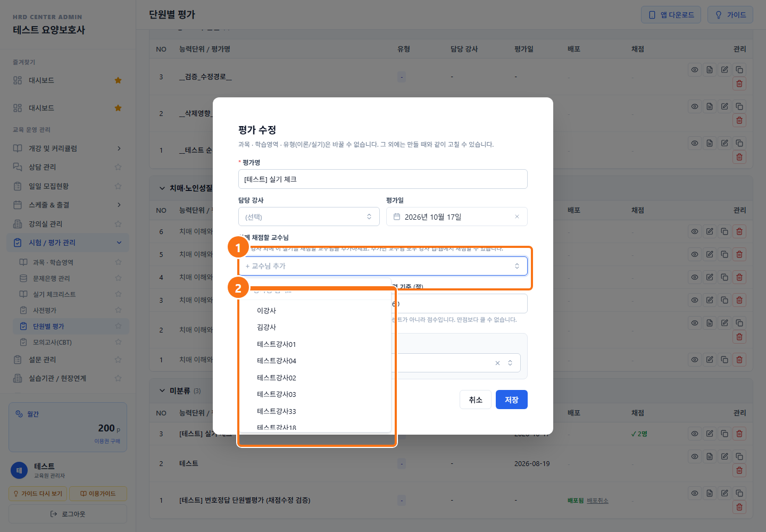Click the view eye icon for __검증_수정경로__ row
The width and height of the screenshot is (766, 532).
pyautogui.click(x=695, y=70)
